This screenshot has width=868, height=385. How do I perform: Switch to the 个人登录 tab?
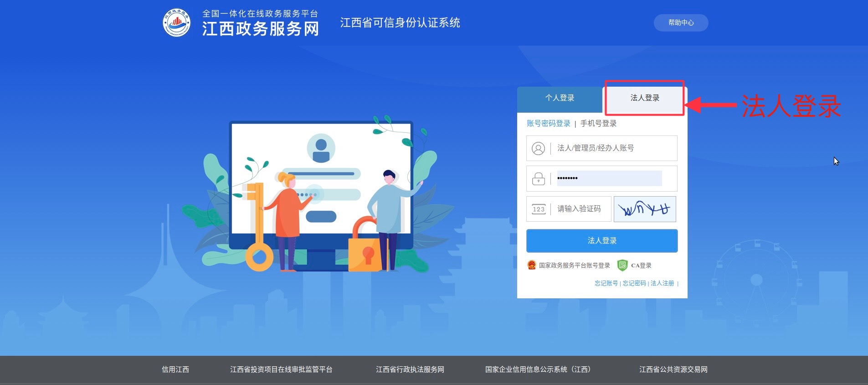560,98
